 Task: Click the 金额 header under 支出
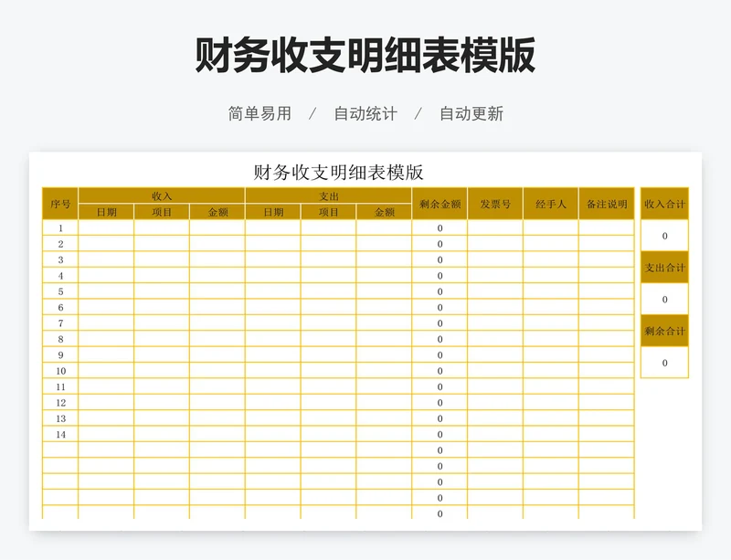point(384,212)
